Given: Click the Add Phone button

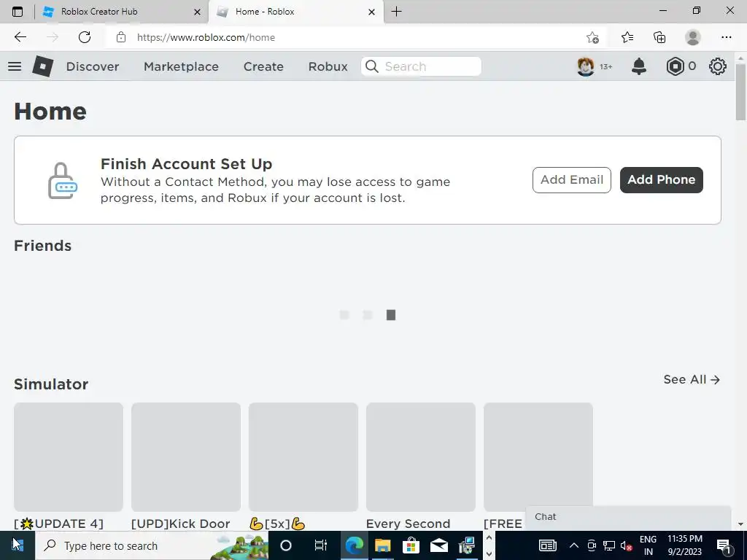Looking at the screenshot, I should [661, 179].
